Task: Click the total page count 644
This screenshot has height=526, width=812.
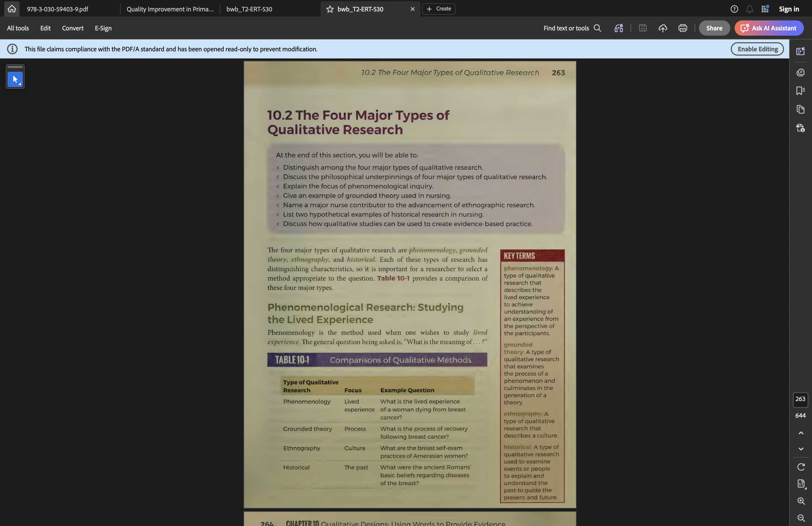Action: 800,415
